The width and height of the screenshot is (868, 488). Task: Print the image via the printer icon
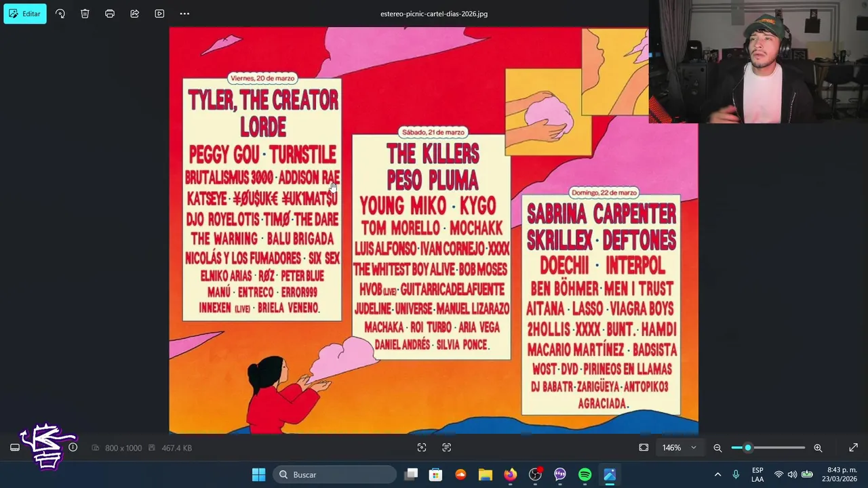click(x=110, y=14)
